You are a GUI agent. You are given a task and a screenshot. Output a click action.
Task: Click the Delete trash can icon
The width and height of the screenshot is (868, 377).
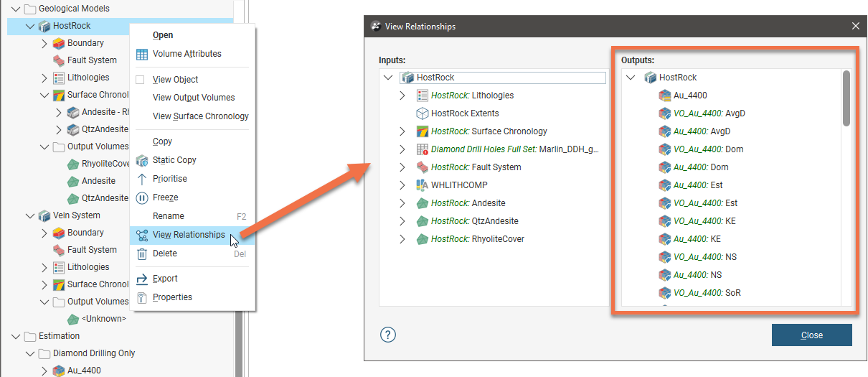[141, 253]
